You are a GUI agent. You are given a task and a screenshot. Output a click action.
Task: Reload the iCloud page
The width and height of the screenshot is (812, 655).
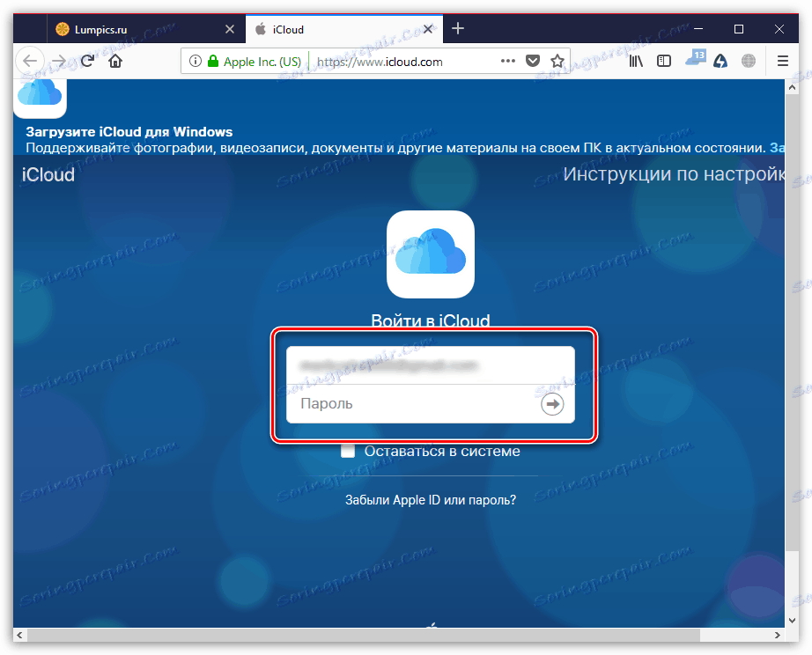pyautogui.click(x=87, y=61)
